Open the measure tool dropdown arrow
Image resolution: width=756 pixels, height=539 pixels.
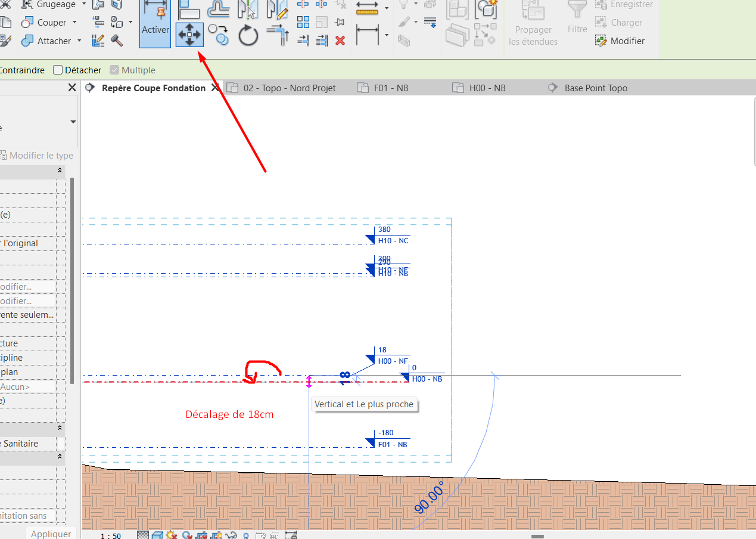387,8
